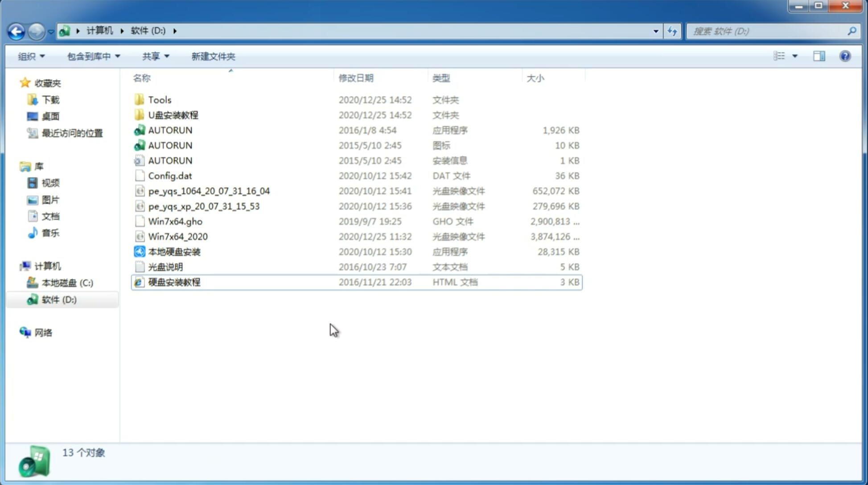Open pe_yqs_xp disc image file
The height and width of the screenshot is (485, 868).
204,206
